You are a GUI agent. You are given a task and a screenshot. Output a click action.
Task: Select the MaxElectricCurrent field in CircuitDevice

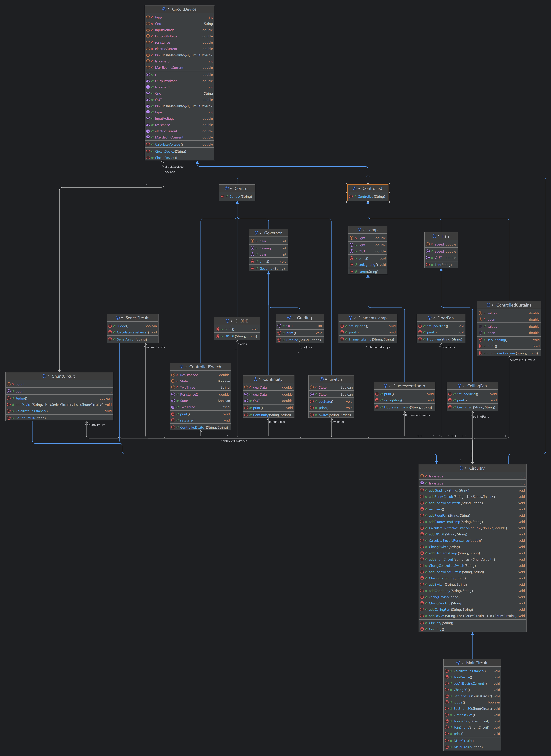tap(169, 68)
